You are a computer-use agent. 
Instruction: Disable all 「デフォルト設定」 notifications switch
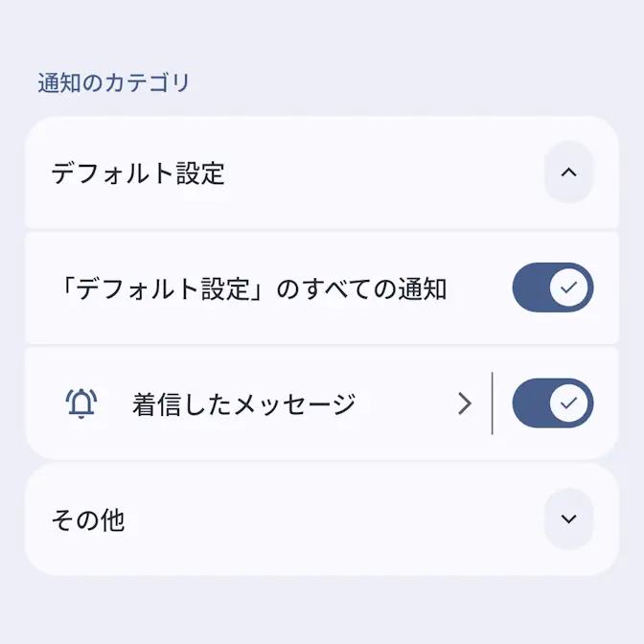point(553,287)
